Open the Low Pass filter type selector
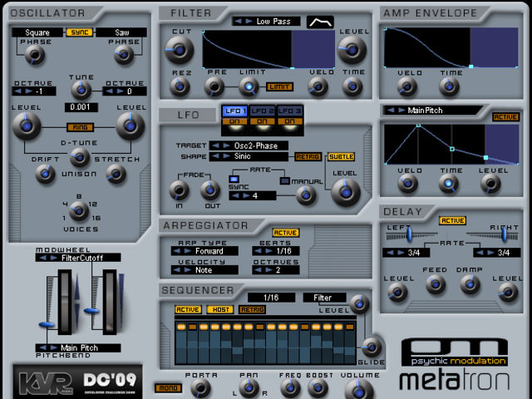532x399 pixels. click(x=266, y=22)
